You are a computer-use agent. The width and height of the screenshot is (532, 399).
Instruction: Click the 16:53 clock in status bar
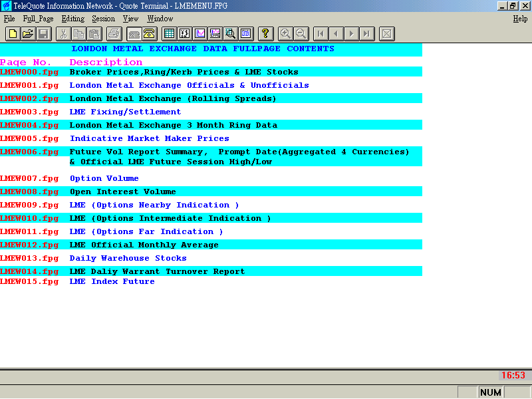tap(513, 375)
